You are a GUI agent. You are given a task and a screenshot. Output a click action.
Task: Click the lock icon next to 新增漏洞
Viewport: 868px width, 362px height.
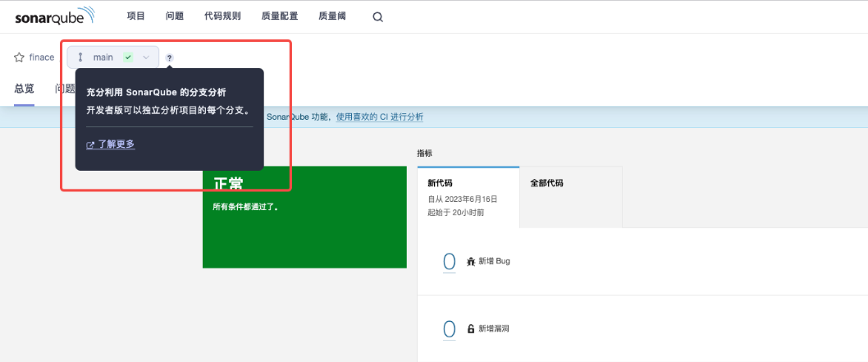tap(471, 329)
